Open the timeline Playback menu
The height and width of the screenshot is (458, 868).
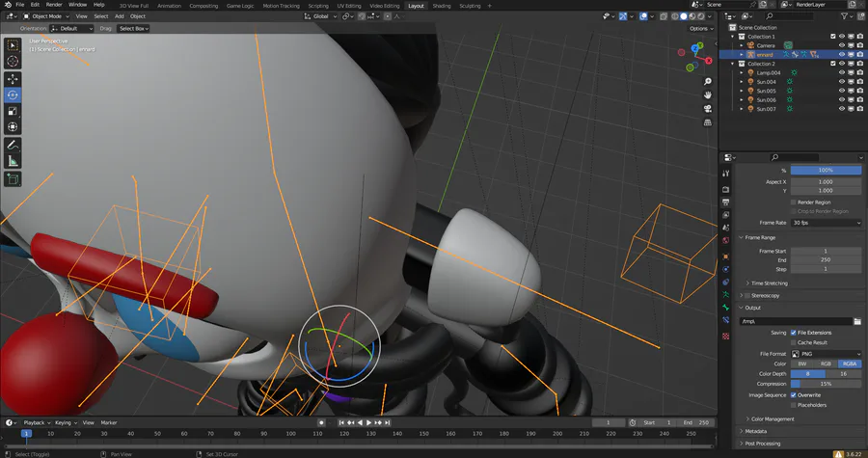[x=37, y=422]
